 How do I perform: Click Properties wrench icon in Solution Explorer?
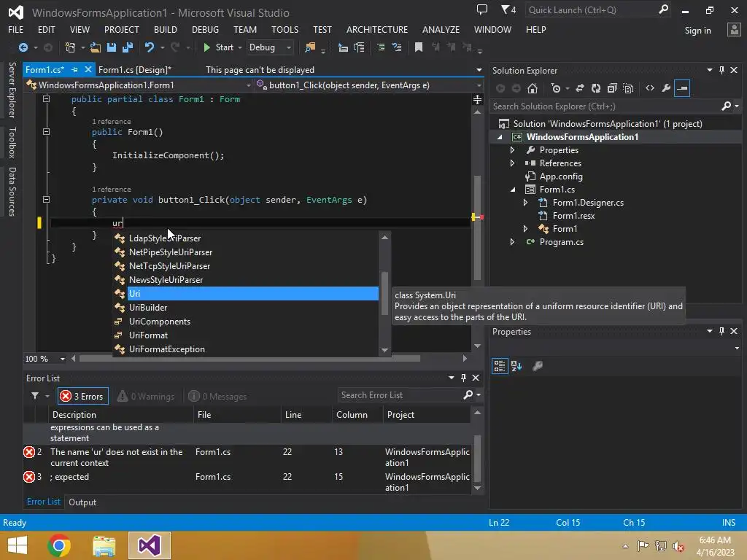point(666,88)
